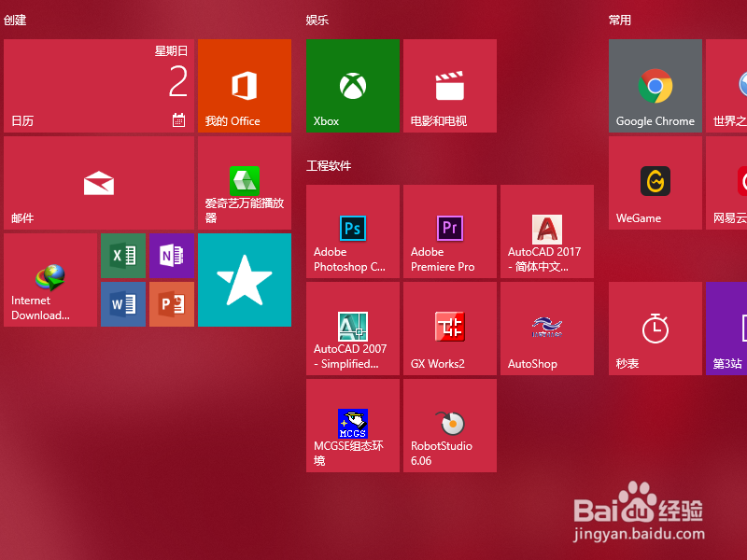Open the Stopwatch (秒表) tile
The image size is (747, 560).
point(655,329)
